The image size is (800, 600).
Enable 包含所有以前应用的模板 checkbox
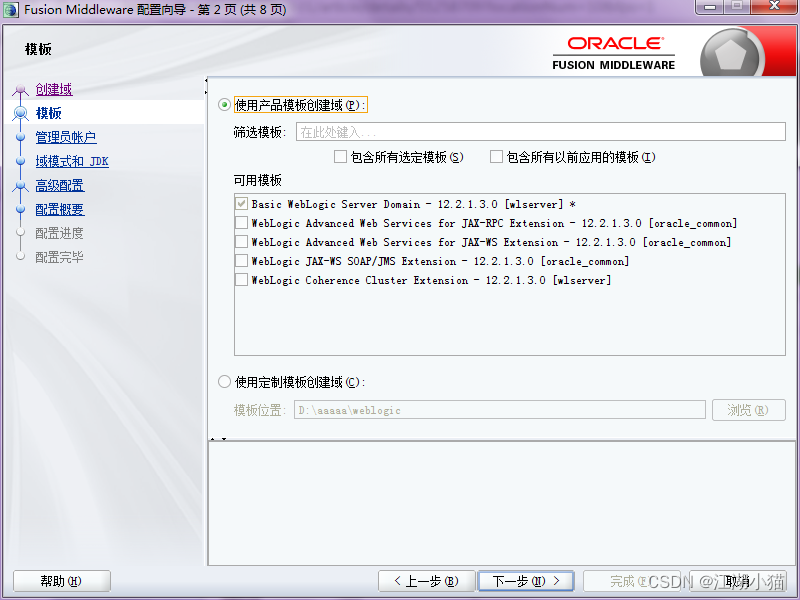[496, 157]
